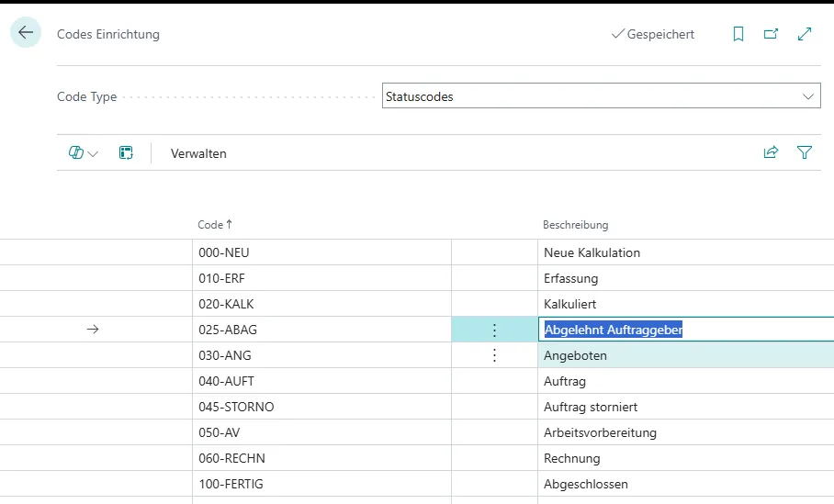Screen dimensions: 834x504
Task: Open the Verwalten menu
Action: click(x=198, y=153)
